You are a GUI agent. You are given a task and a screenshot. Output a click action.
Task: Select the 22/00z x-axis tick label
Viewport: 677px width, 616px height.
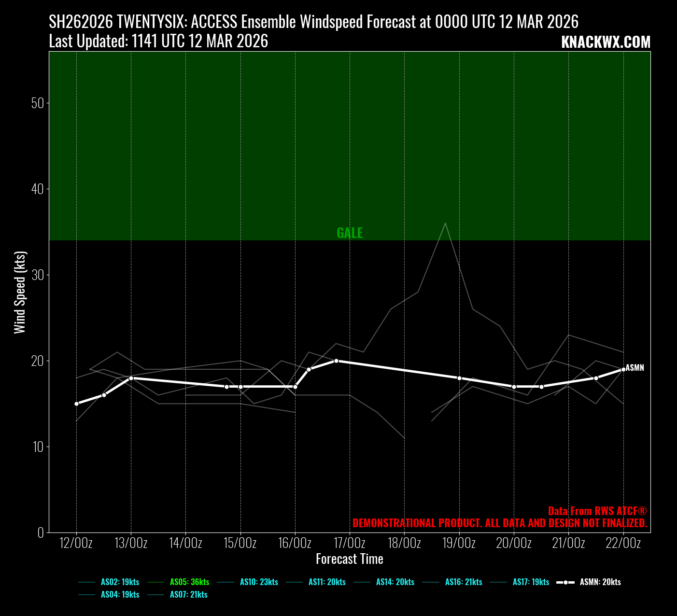(x=623, y=543)
